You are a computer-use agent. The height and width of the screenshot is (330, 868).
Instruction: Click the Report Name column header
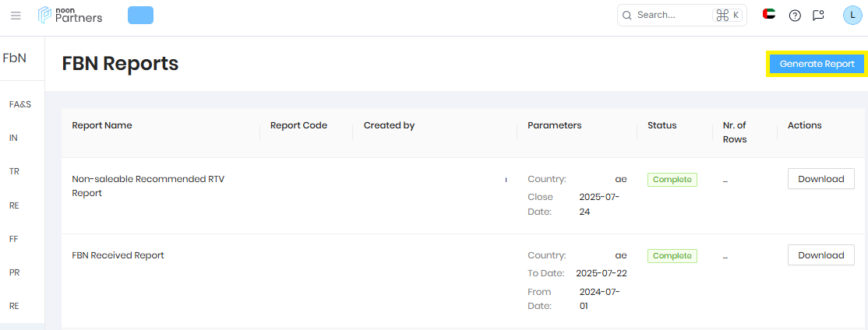coord(102,125)
